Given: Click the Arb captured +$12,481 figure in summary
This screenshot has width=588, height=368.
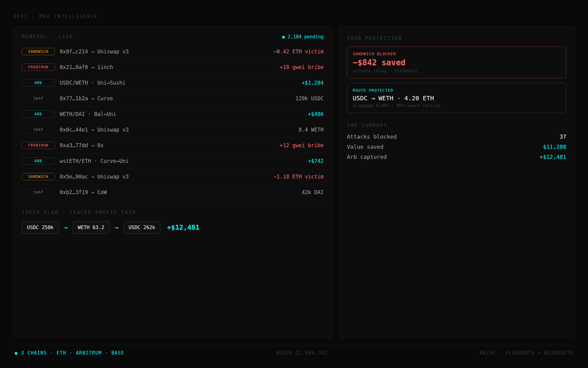Looking at the screenshot, I should tap(553, 157).
